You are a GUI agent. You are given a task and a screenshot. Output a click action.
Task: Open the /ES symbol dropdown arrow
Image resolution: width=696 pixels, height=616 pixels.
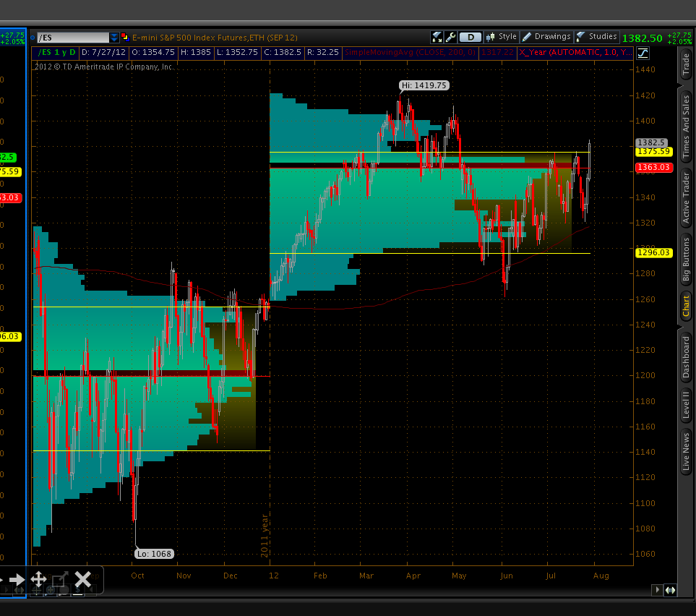pos(114,38)
